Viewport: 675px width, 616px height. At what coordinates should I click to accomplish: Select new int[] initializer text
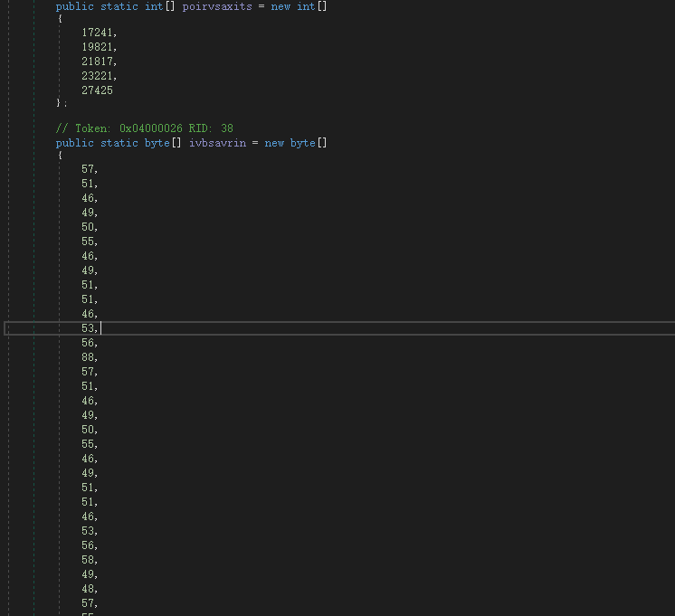(x=299, y=6)
